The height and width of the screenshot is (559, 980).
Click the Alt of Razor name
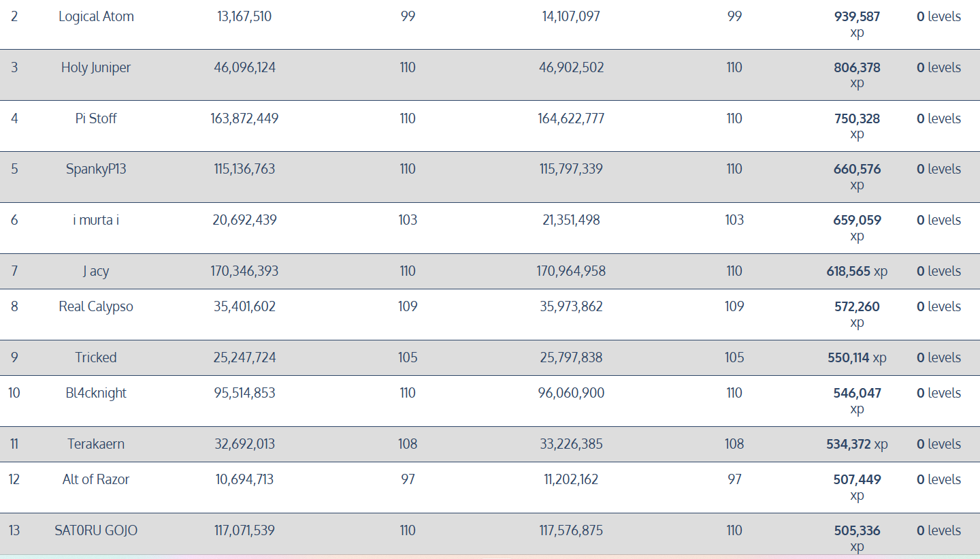(96, 479)
